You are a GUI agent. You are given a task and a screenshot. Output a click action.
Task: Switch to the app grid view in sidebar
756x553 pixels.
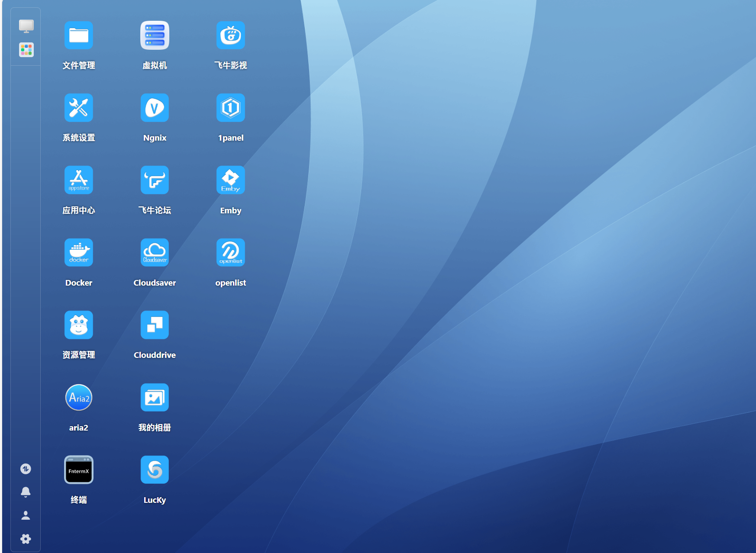[x=26, y=49]
